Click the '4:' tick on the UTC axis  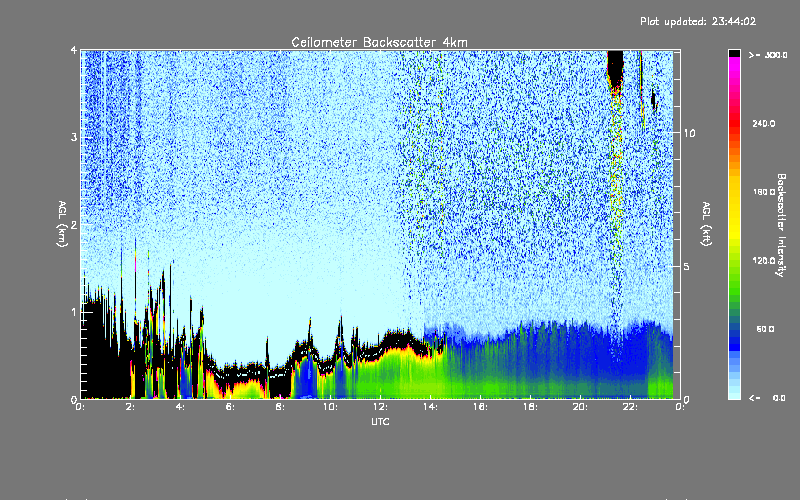coord(180,407)
